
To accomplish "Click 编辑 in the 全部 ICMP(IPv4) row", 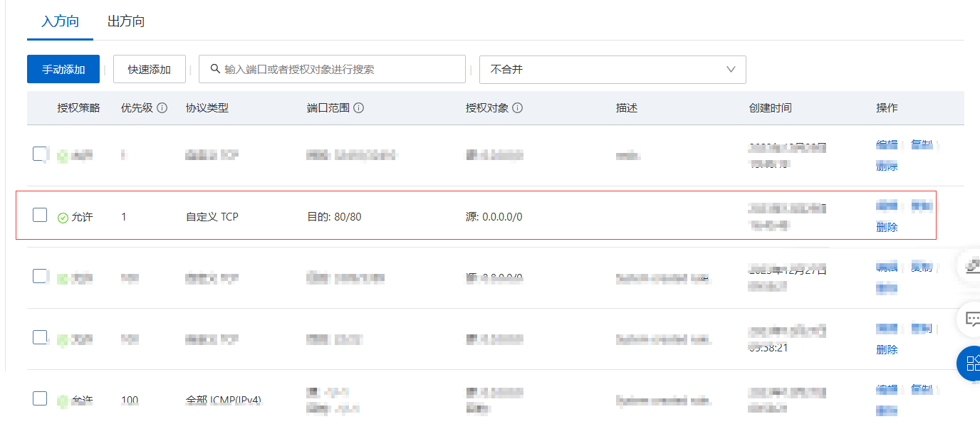I will (886, 389).
